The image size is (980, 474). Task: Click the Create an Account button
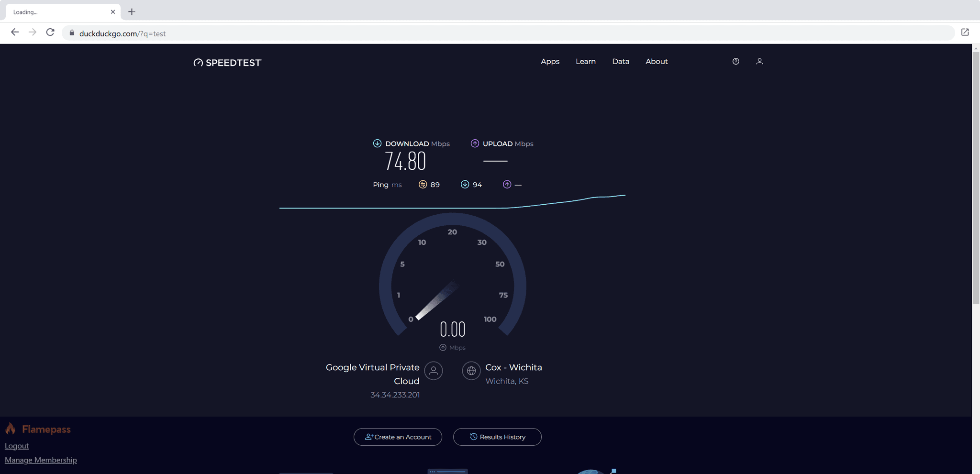click(398, 437)
